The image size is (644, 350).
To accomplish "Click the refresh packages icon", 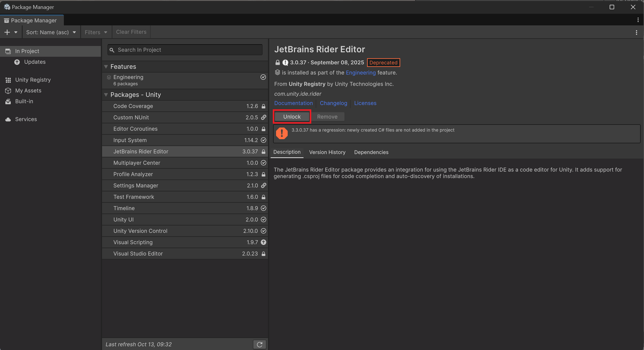I will 259,344.
